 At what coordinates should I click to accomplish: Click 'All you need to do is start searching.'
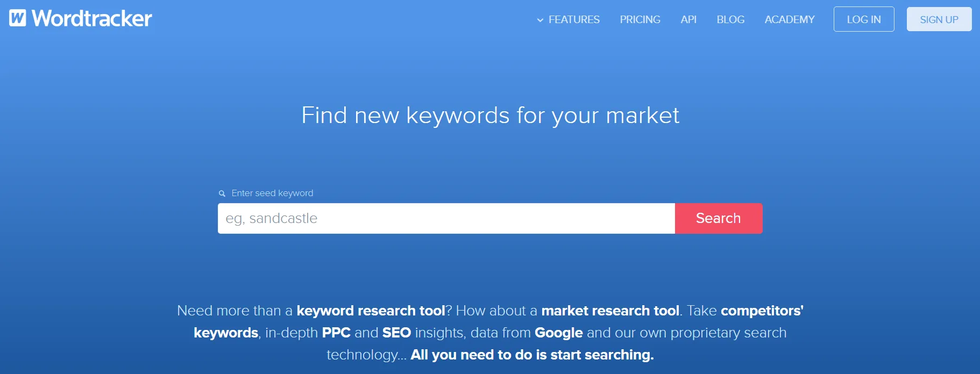click(532, 355)
